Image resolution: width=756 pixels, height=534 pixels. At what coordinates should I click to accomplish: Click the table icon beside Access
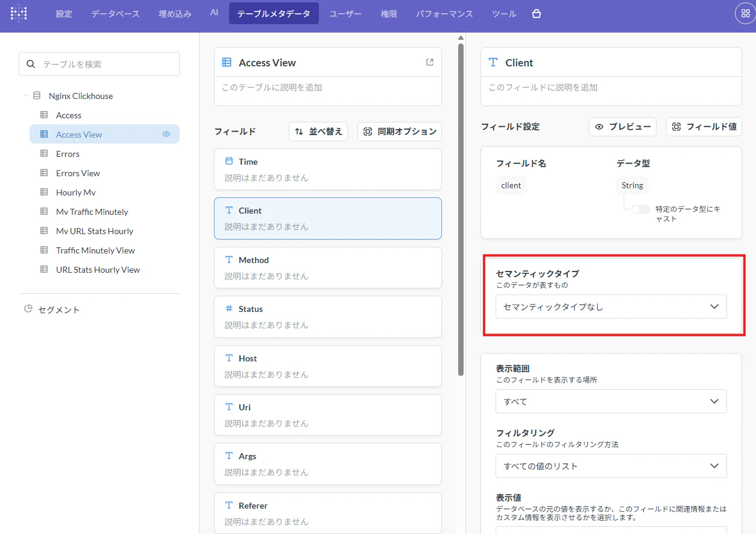click(44, 115)
